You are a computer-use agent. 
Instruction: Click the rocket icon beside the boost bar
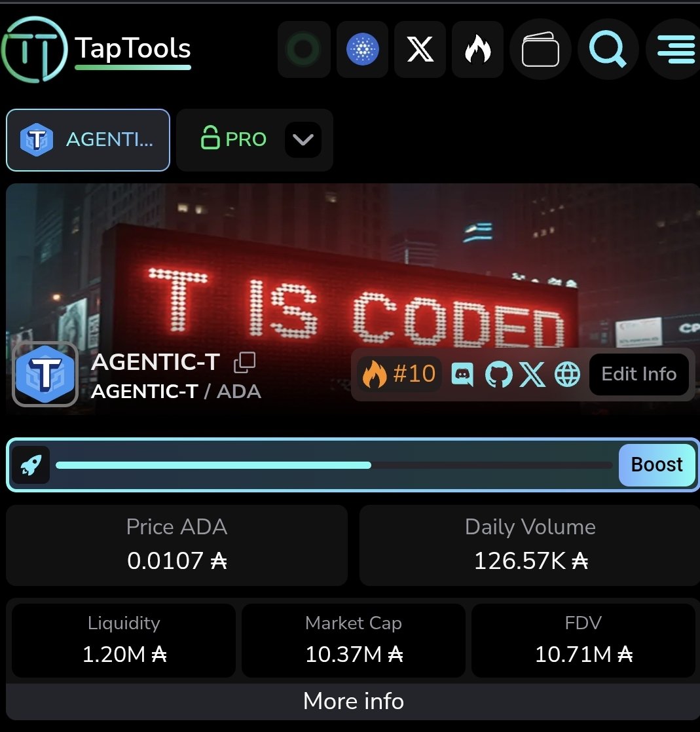[30, 465]
